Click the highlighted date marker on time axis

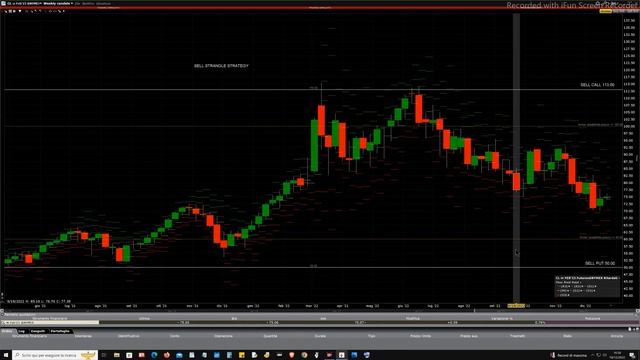tap(516, 305)
